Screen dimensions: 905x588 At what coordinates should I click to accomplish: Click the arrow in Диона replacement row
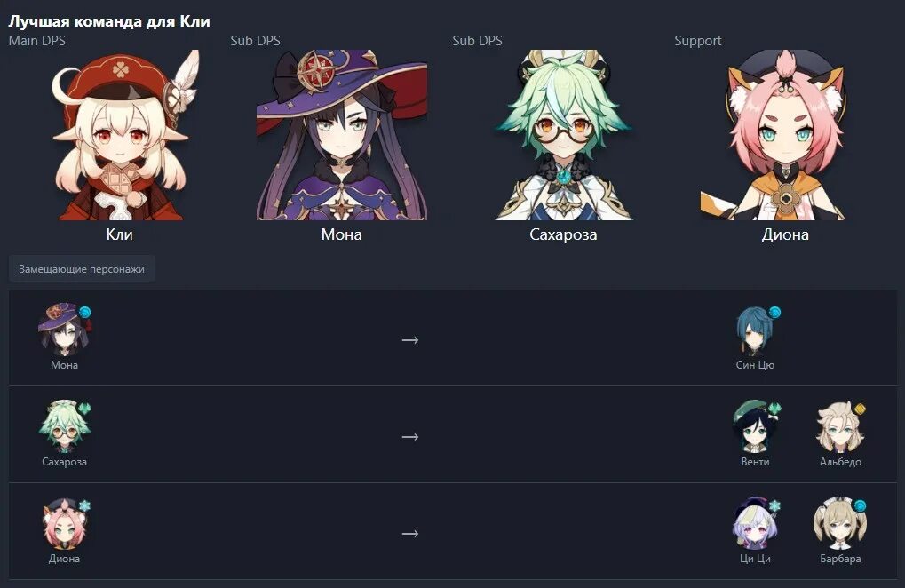coord(409,534)
